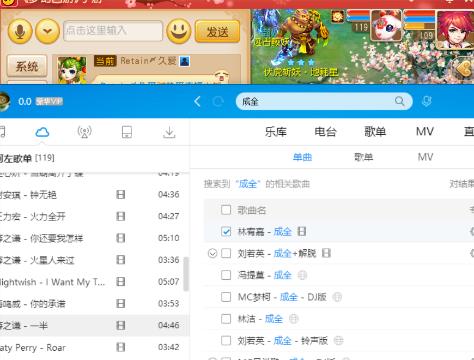Open 冯提莫 - 成全 search result
474x360 pixels.
click(x=265, y=275)
